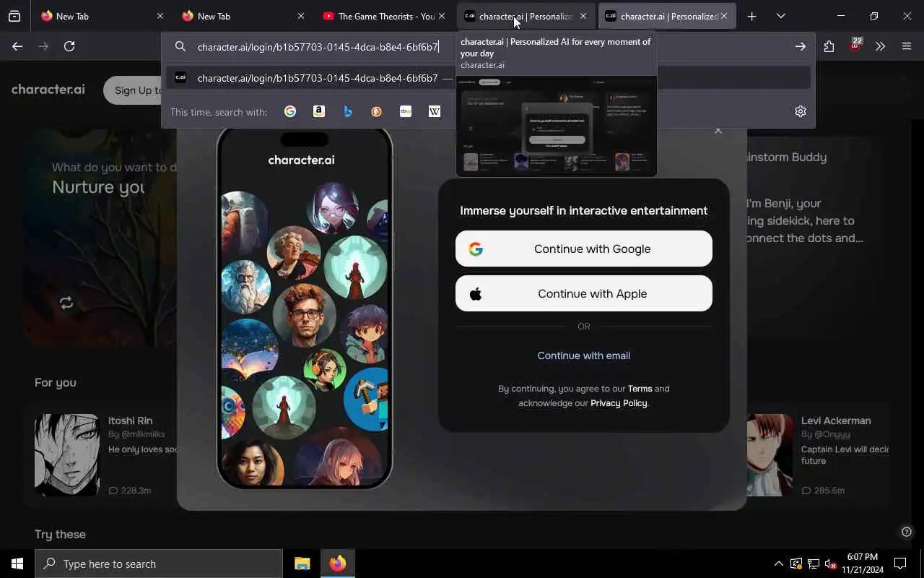
Task: Search this time with Google icon
Action: point(290,111)
